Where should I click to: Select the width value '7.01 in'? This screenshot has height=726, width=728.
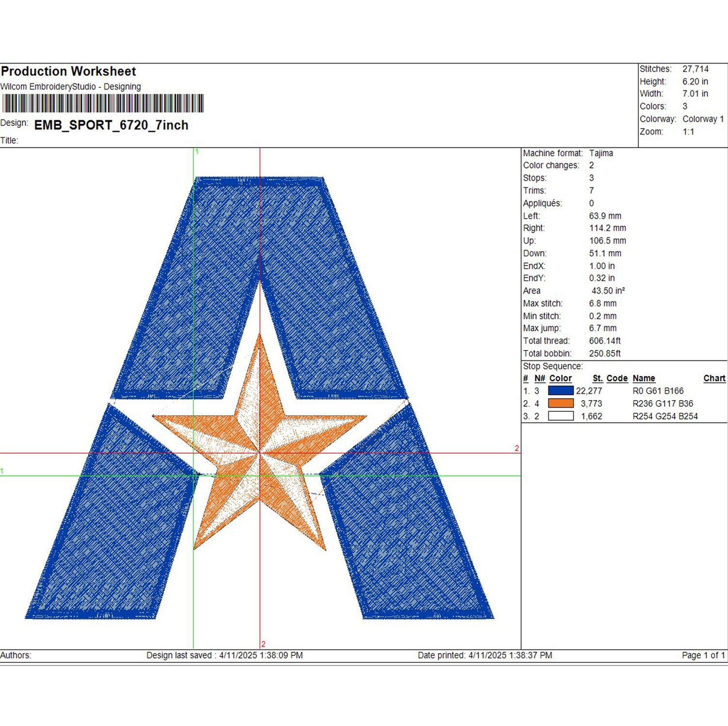pos(695,94)
